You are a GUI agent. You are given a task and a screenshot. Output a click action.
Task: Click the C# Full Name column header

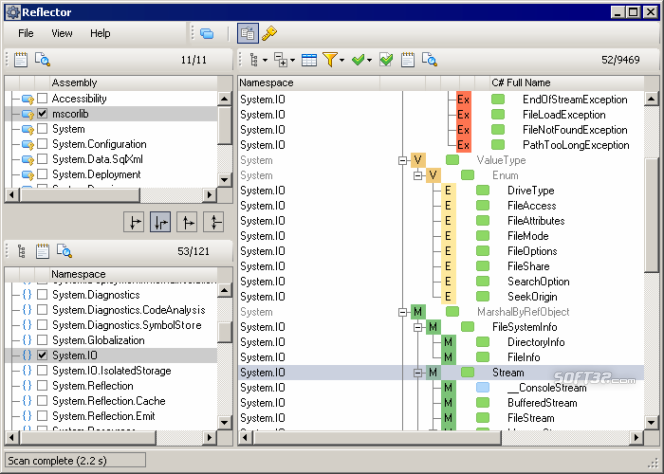pyautogui.click(x=567, y=83)
